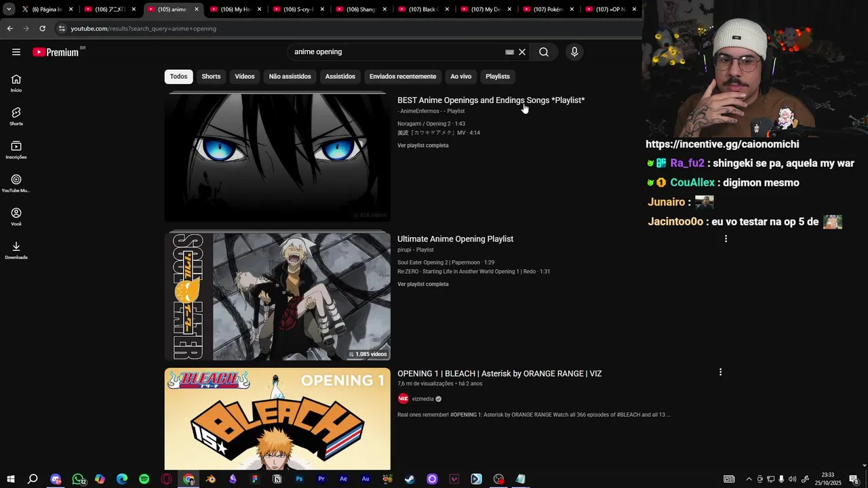Play Noragami Opening 2 from the playlist
The image size is (868, 488).
[x=431, y=124]
